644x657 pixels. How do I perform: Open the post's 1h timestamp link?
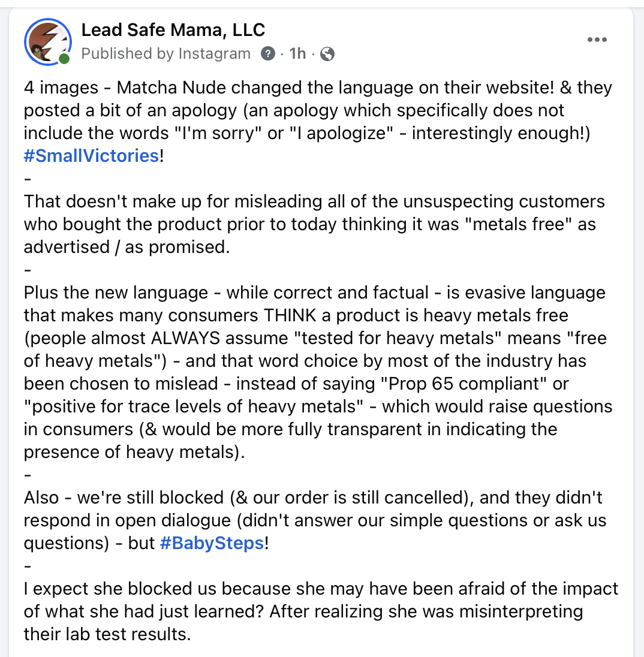(297, 54)
